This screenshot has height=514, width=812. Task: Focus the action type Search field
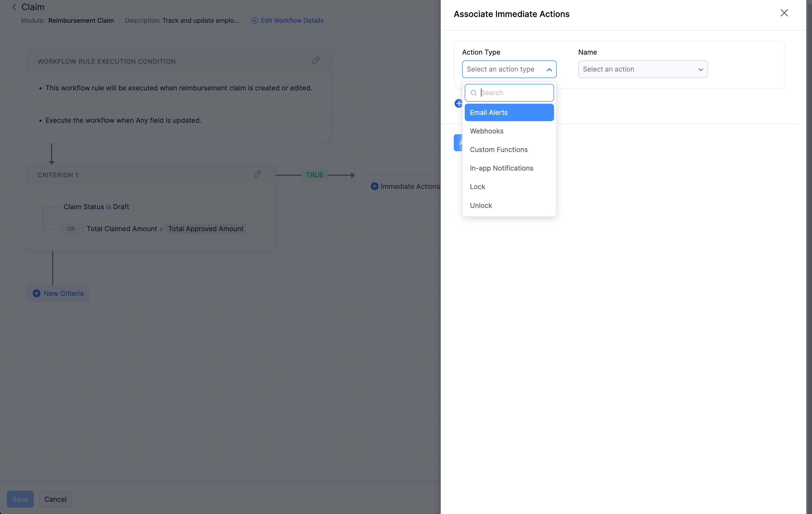point(509,93)
